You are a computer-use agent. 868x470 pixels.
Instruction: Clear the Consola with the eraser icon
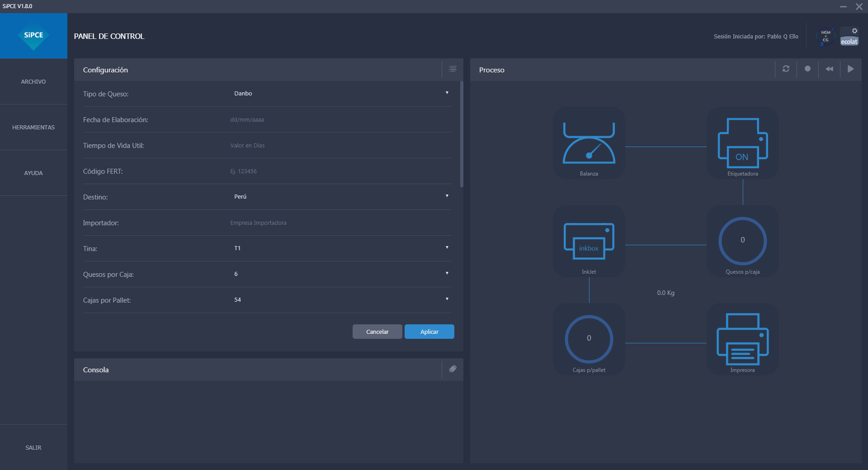(x=453, y=369)
